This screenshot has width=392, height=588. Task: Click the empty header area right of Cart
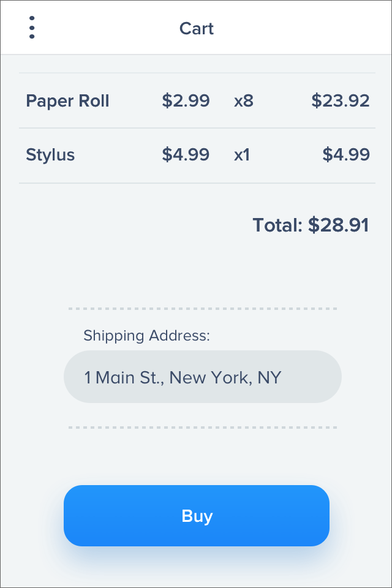click(300, 28)
